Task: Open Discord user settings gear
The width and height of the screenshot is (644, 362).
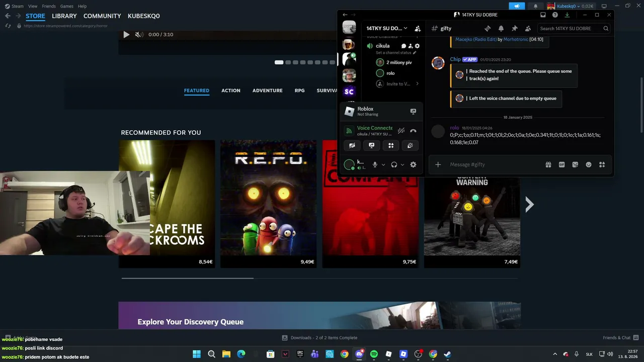Action: (413, 164)
